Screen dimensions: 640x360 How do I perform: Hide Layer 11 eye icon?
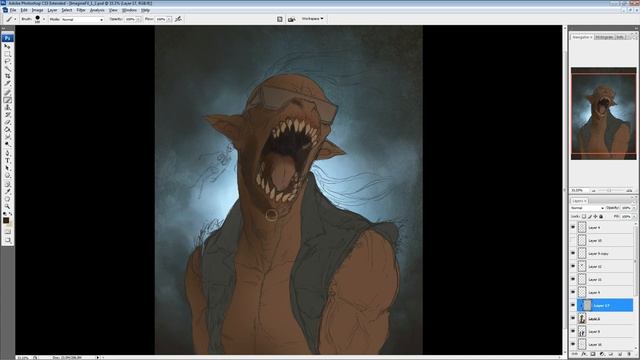(x=573, y=280)
